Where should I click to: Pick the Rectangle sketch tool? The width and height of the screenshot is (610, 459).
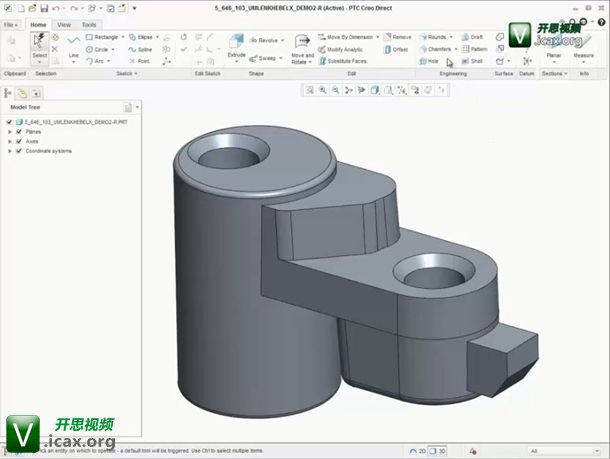coord(102,37)
